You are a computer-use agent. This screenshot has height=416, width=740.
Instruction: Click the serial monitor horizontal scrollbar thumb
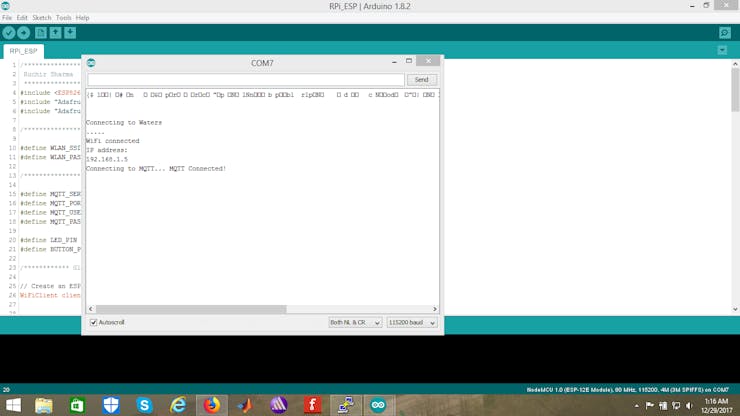(x=191, y=309)
